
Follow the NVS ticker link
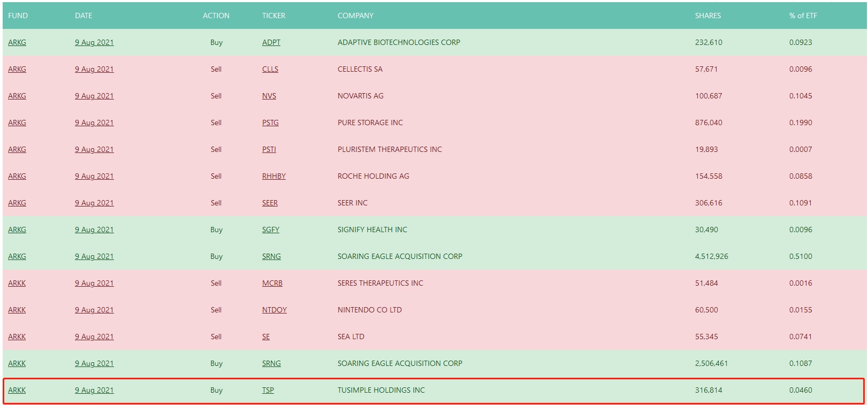click(x=269, y=96)
